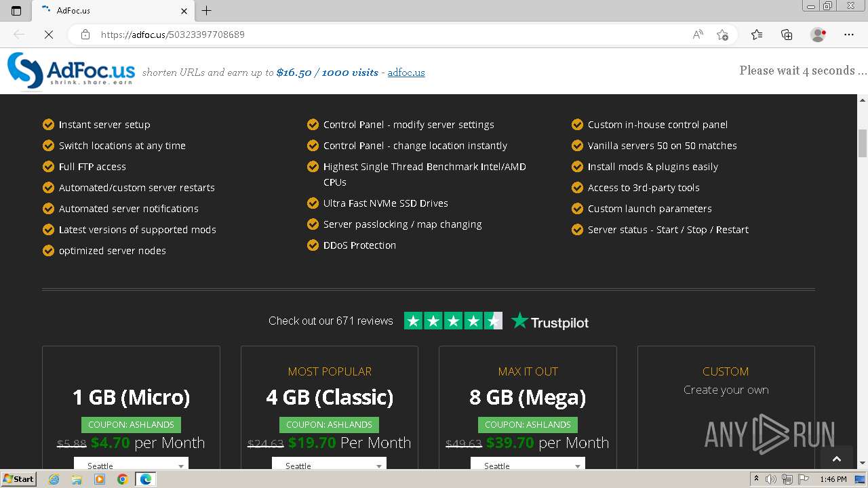Click the Check out our 671 reviews text
This screenshot has height=488, width=868.
click(331, 321)
